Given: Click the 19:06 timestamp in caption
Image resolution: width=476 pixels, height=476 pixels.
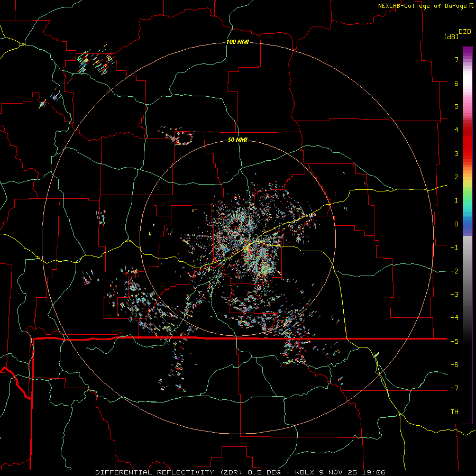Looking at the screenshot, I should pyautogui.click(x=374, y=472).
